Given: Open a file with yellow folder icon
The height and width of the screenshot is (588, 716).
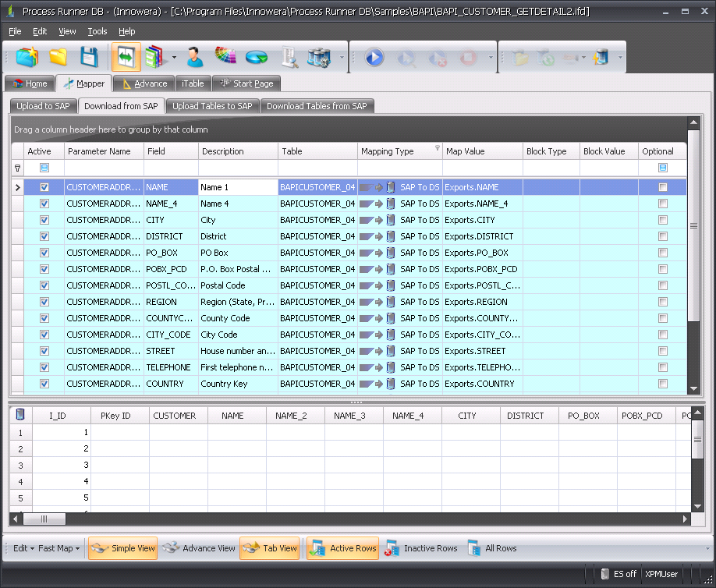Looking at the screenshot, I should (x=58, y=57).
